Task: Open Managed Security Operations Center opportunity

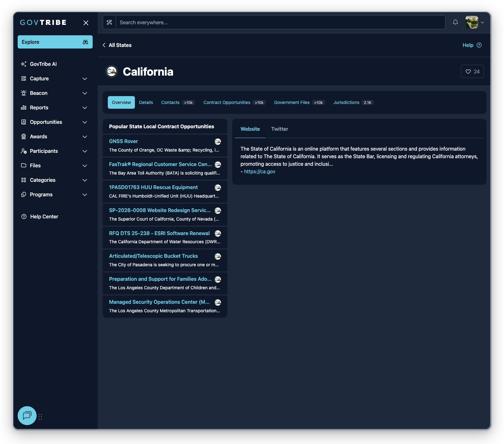Action: coord(159,302)
